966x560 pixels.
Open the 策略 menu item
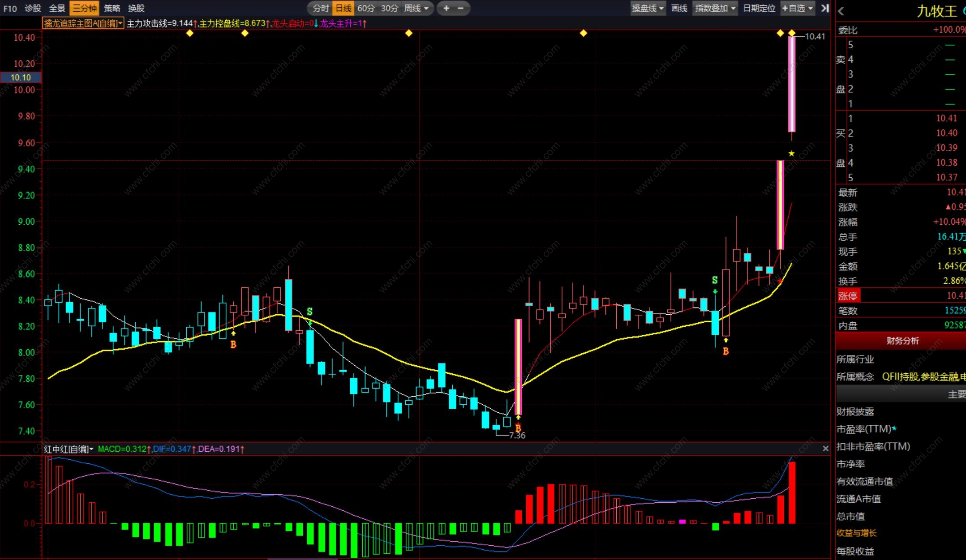click(x=112, y=8)
